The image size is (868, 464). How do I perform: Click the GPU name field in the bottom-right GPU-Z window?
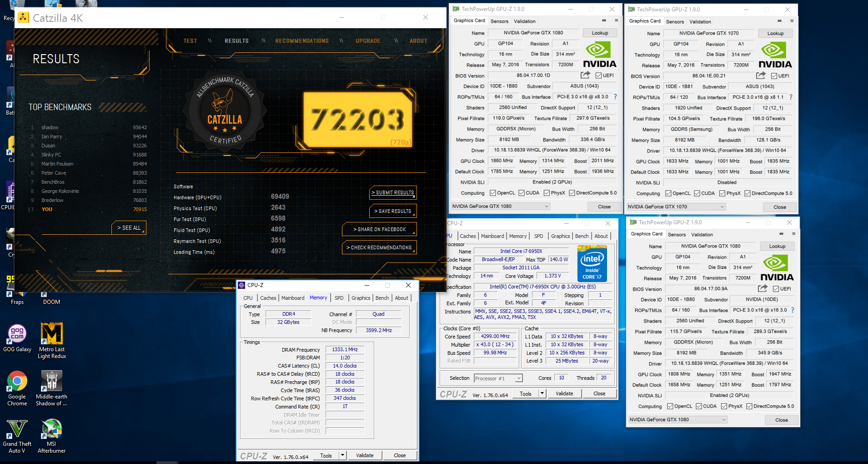click(711, 246)
